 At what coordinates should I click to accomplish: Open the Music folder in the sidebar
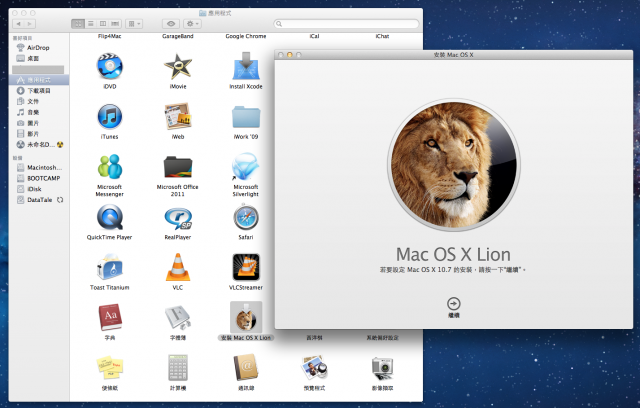coord(39,112)
